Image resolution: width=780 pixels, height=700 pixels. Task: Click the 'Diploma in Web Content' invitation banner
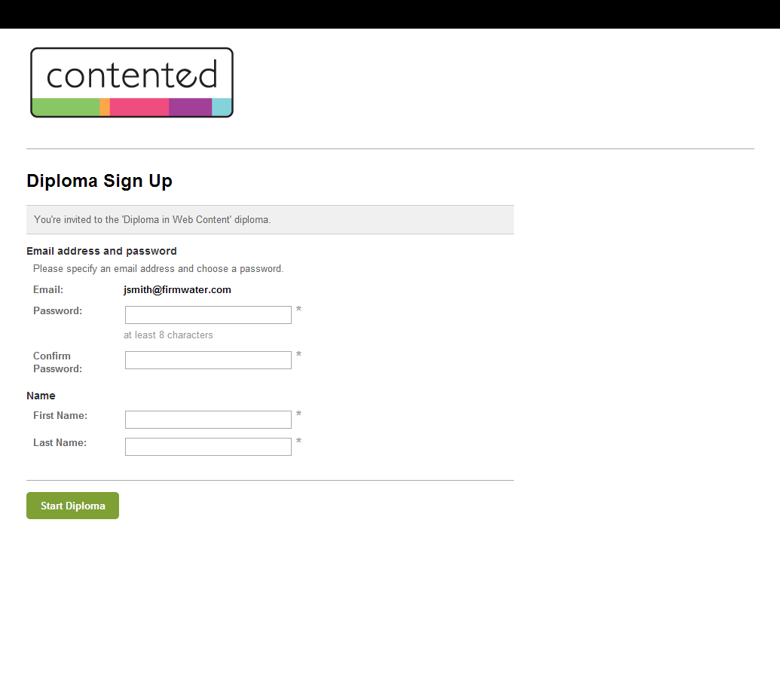270,220
